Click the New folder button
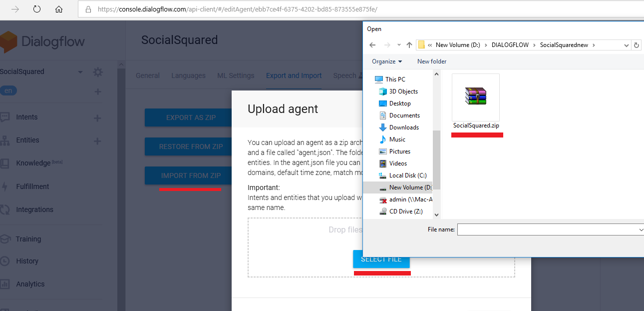 [432, 61]
